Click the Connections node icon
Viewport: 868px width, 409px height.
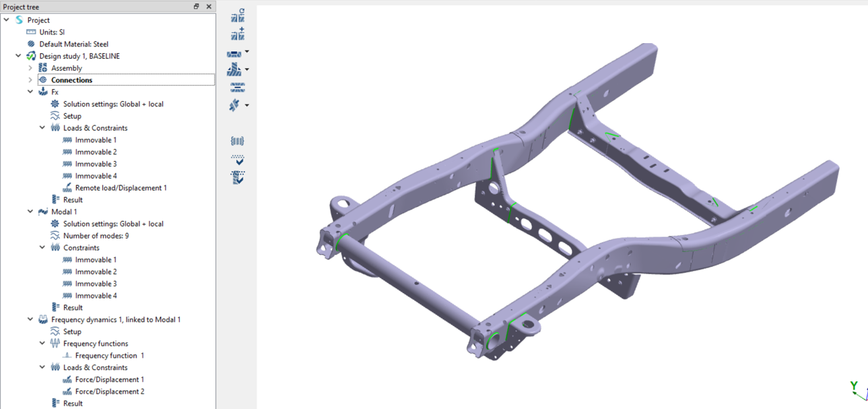pos(43,80)
